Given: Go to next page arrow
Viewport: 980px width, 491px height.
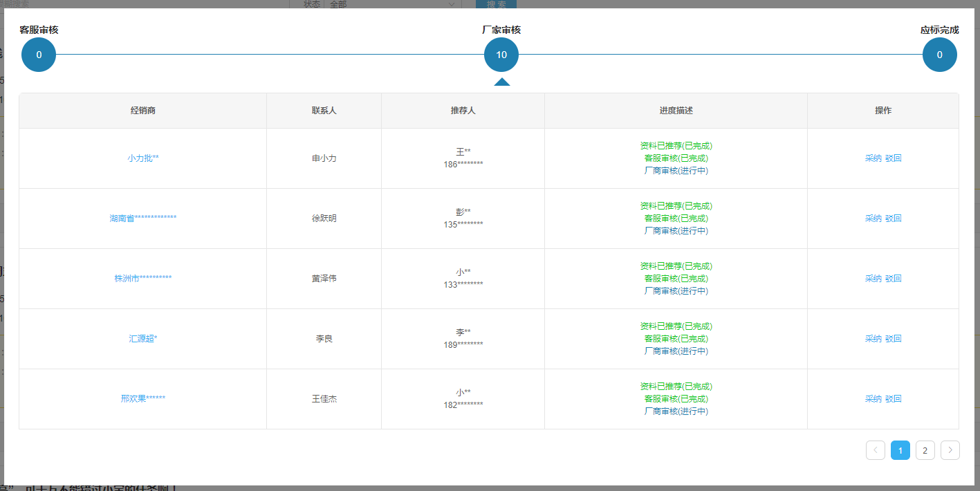Looking at the screenshot, I should coord(950,450).
